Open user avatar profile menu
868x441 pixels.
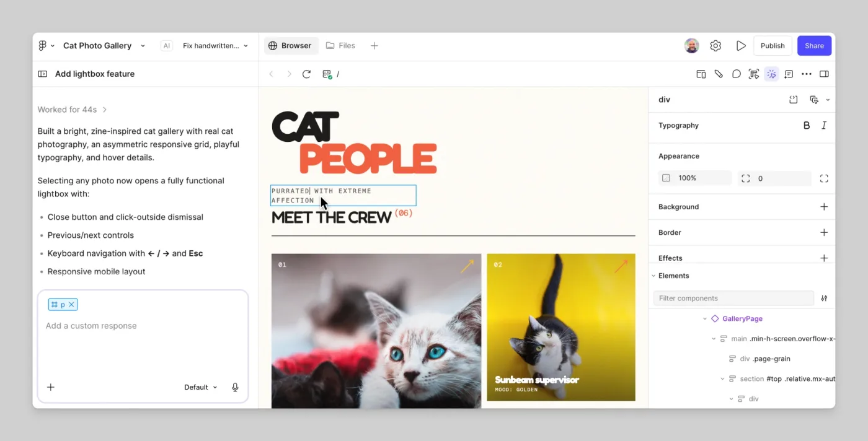coord(691,46)
